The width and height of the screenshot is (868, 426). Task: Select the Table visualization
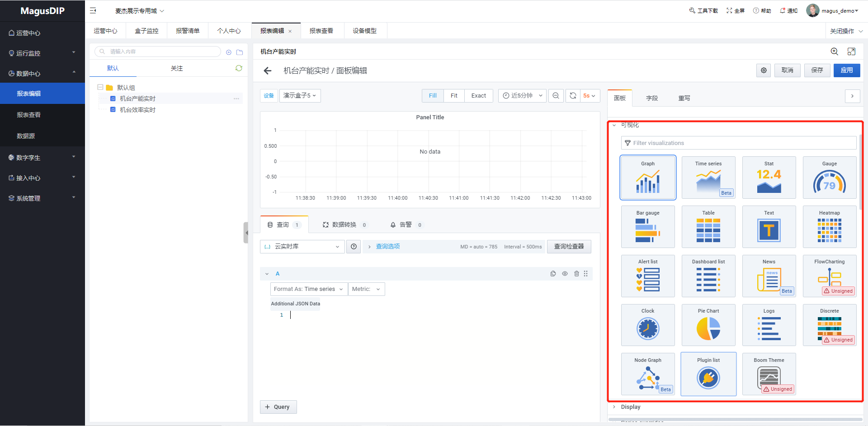tap(708, 227)
